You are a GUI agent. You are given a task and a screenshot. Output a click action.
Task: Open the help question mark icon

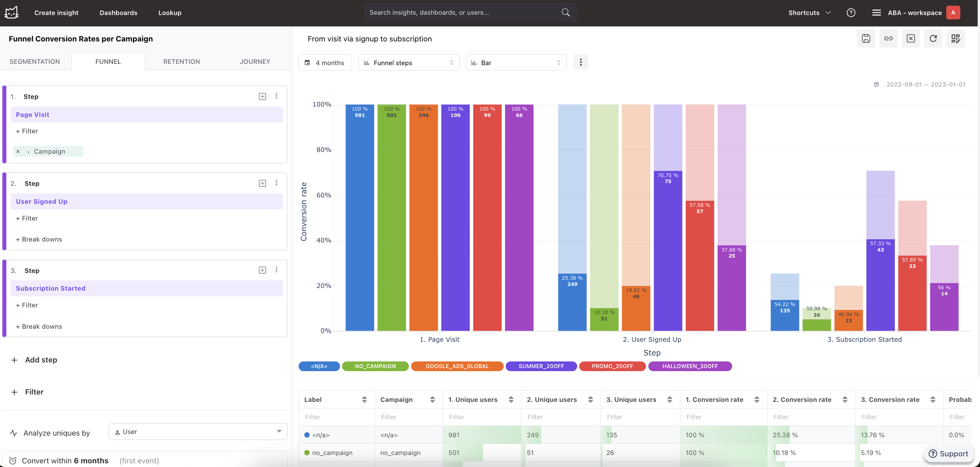point(851,13)
